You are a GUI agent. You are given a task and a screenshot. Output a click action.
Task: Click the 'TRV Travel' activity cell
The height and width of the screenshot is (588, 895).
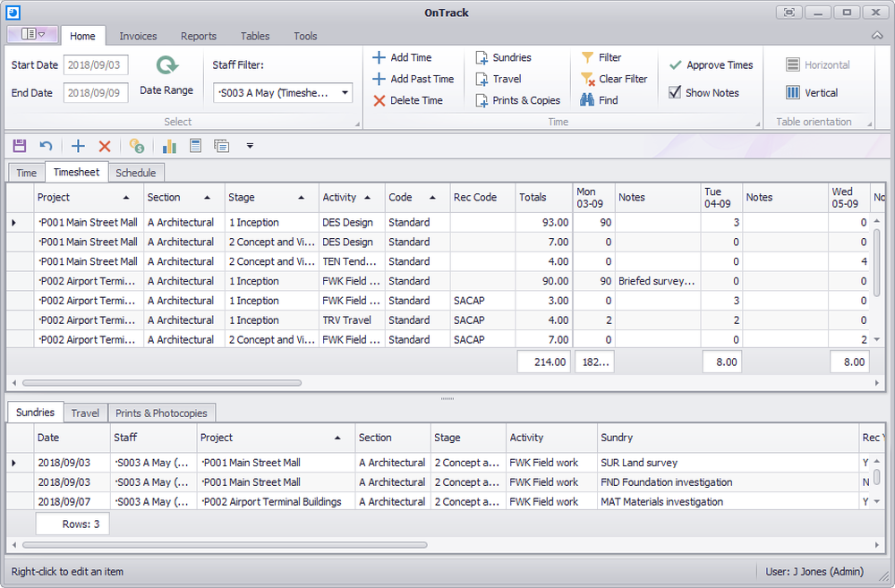(x=352, y=320)
